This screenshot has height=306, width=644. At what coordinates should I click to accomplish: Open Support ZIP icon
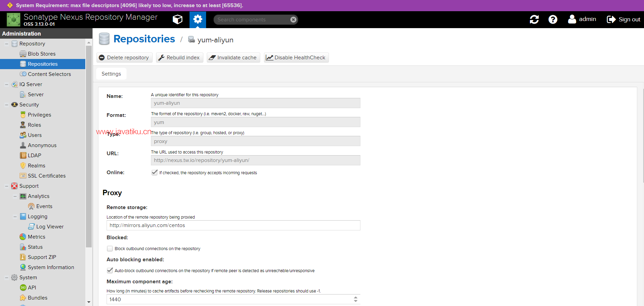coord(23,257)
